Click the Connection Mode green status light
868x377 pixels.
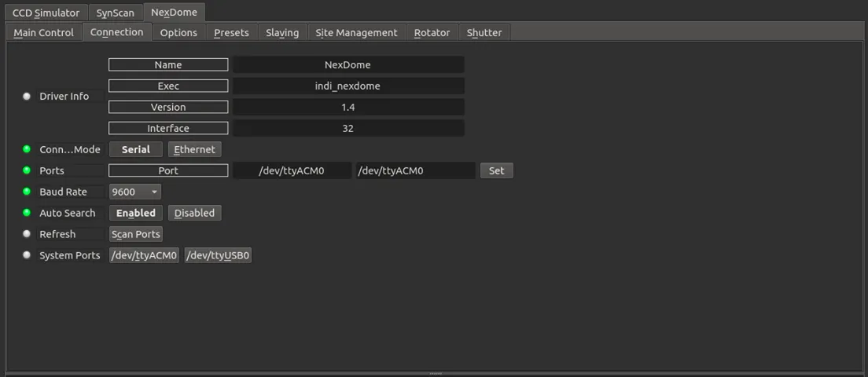[x=26, y=149]
